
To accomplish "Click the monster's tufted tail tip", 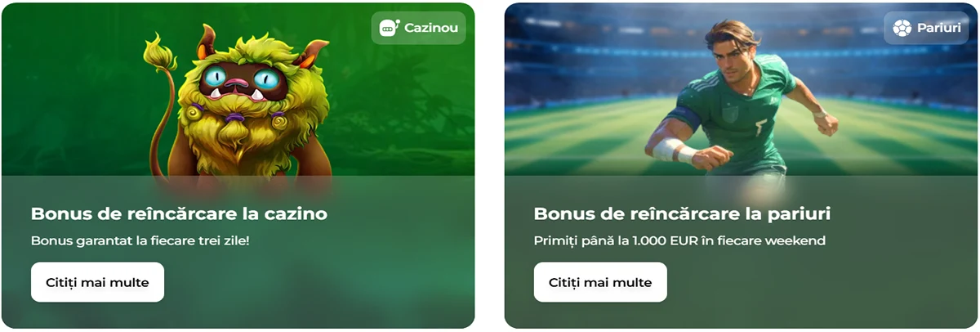I will 160,52.
